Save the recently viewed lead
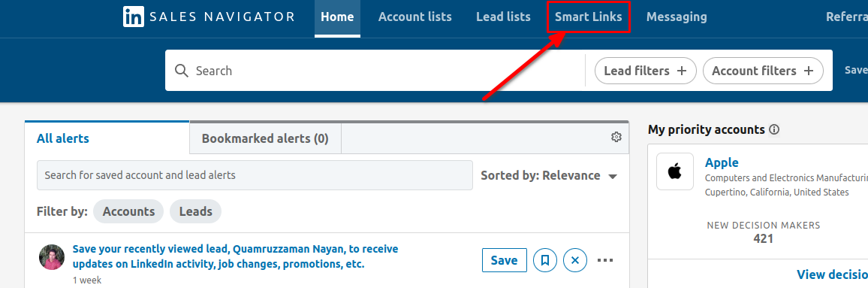This screenshot has width=868, height=288. [x=505, y=260]
